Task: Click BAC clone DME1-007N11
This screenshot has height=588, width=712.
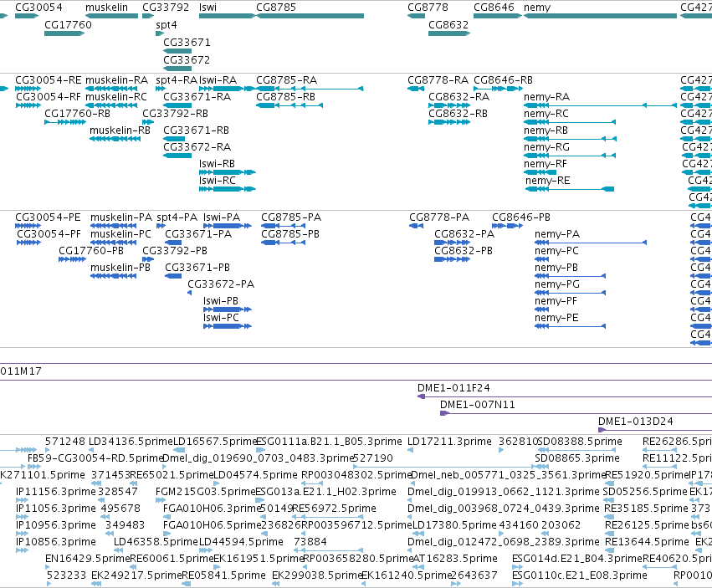Action: pyautogui.click(x=478, y=405)
